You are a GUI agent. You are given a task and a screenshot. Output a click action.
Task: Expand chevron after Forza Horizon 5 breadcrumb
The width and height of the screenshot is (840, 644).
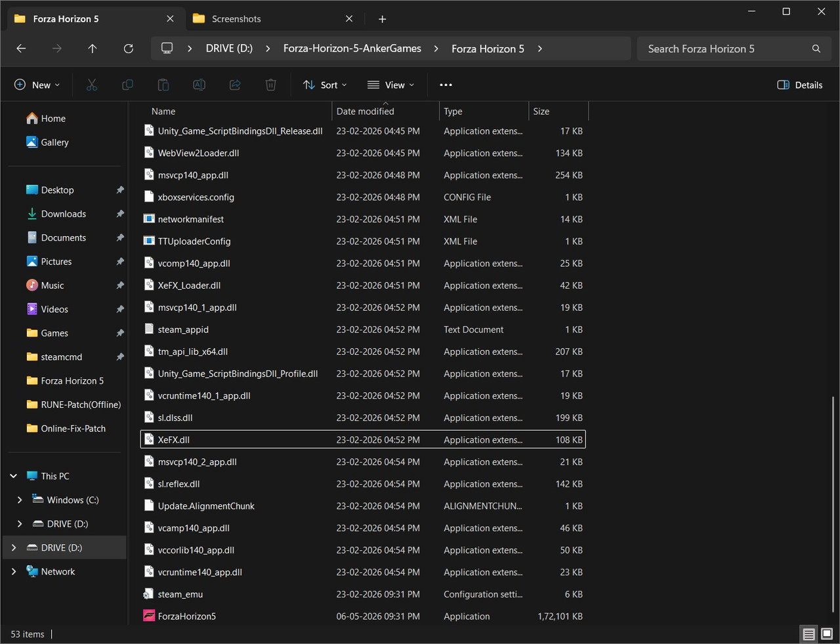539,49
